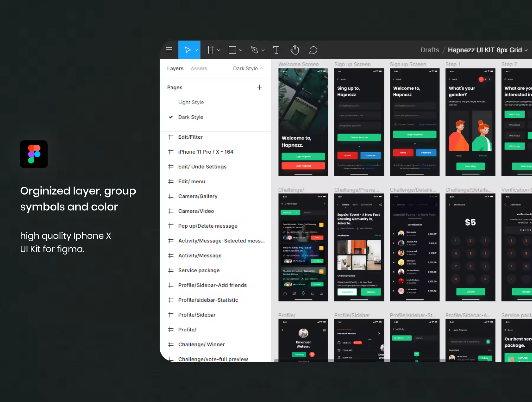The width and height of the screenshot is (532, 402).
Task: Select the Text tool
Action: click(276, 50)
